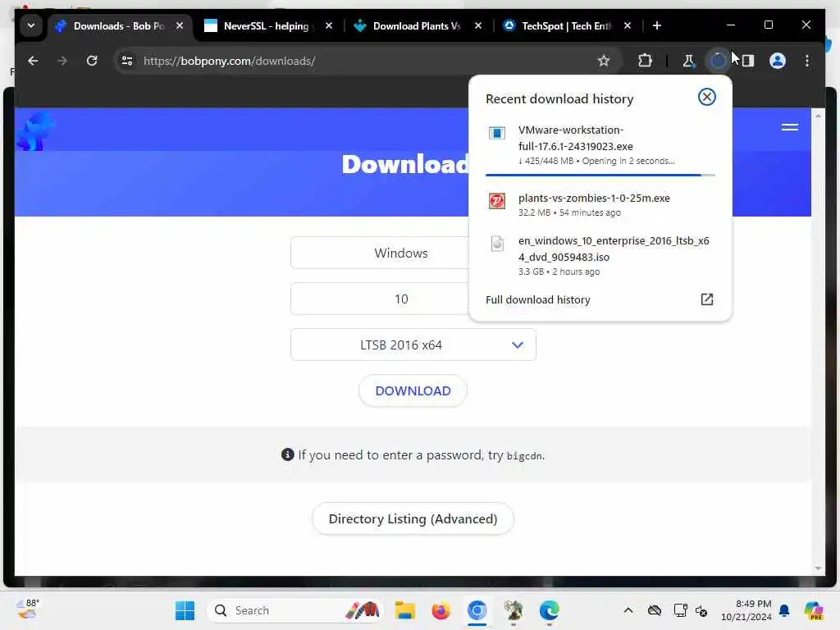Open plants-vs-zombies-1-0-25m.exe download entry
Screen dimensions: 840x630
600,204
